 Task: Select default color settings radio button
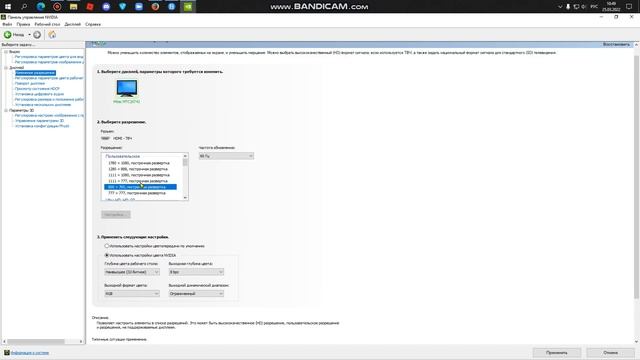coord(107,246)
